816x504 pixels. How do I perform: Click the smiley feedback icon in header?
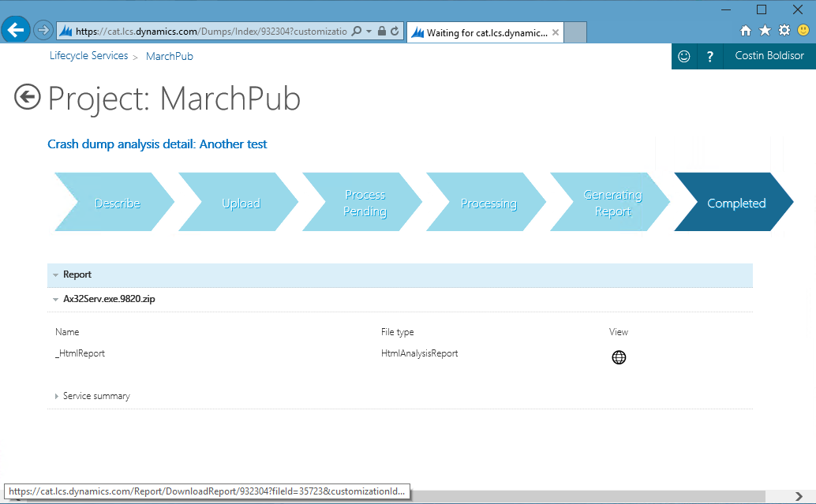point(684,57)
